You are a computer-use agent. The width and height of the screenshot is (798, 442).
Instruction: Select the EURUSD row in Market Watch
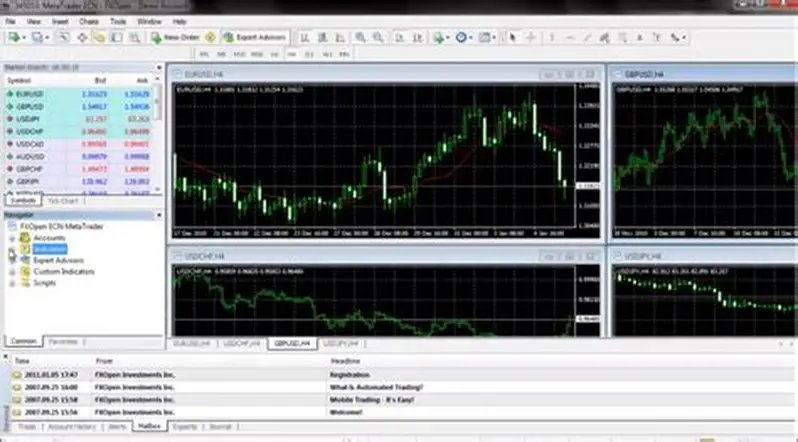pyautogui.click(x=79, y=94)
